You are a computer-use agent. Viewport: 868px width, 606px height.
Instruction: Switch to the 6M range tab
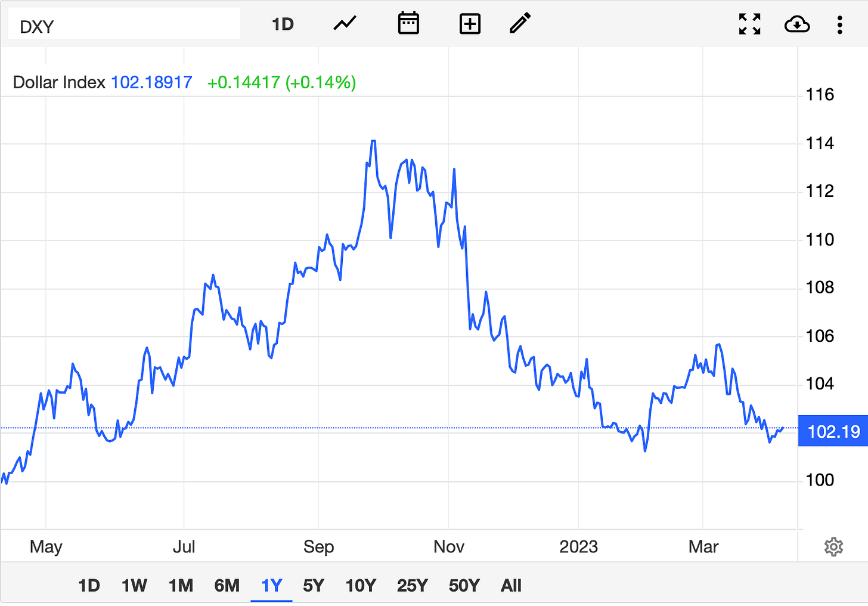pyautogui.click(x=227, y=586)
